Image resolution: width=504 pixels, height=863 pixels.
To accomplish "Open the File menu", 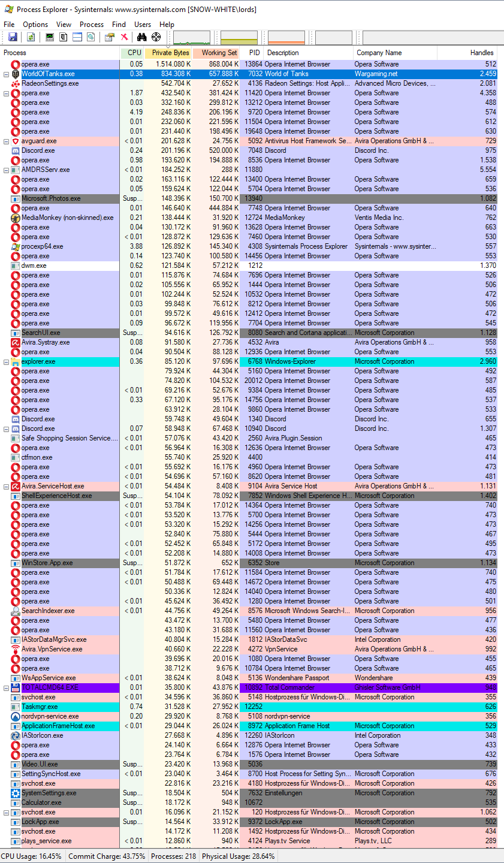I will click(x=9, y=25).
